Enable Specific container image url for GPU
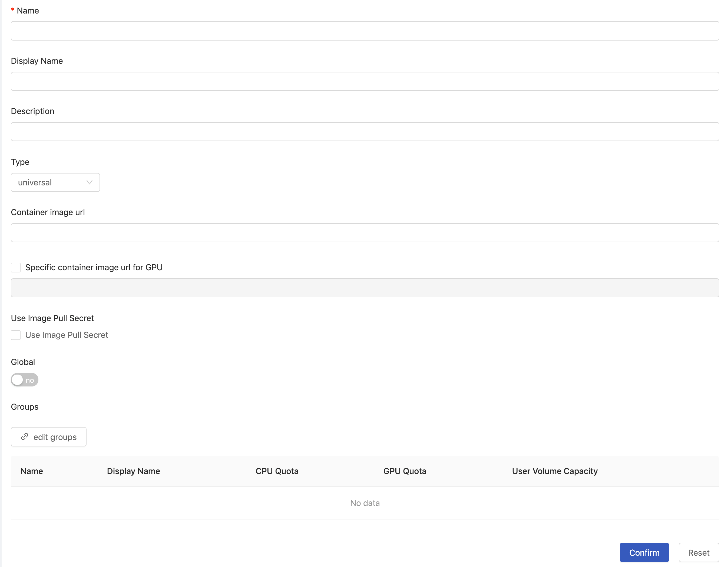The image size is (728, 567). (16, 268)
